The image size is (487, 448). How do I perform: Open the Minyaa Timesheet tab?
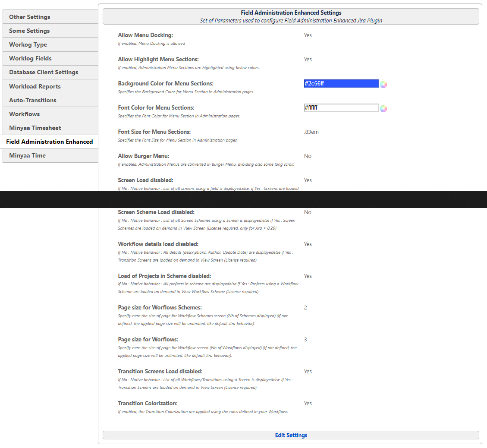click(x=50, y=128)
